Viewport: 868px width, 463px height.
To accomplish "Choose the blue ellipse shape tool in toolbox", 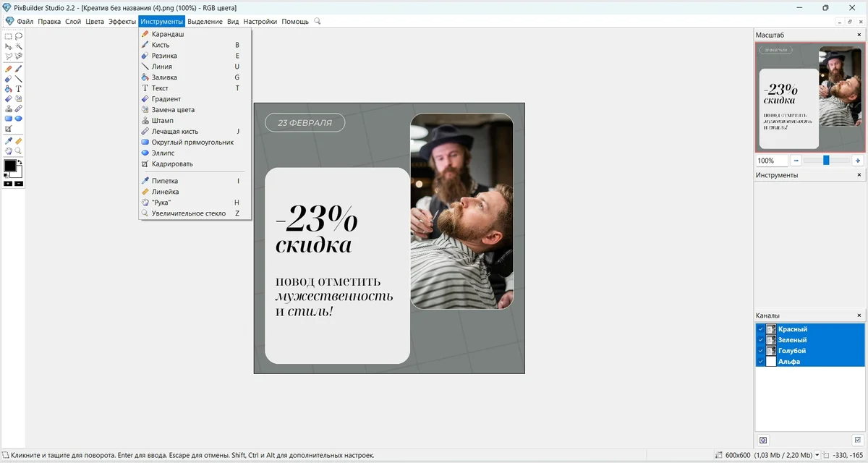I will (19, 118).
